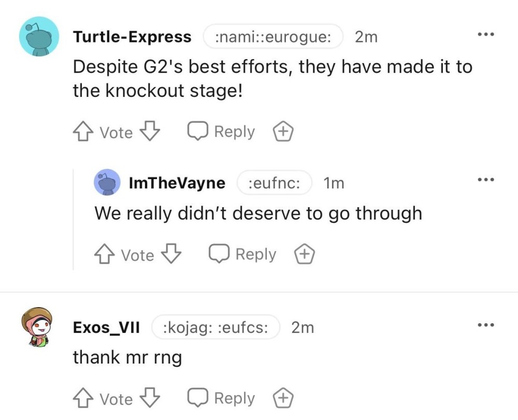
Task: Upvote Turtle-Express's comment
Action: click(83, 133)
